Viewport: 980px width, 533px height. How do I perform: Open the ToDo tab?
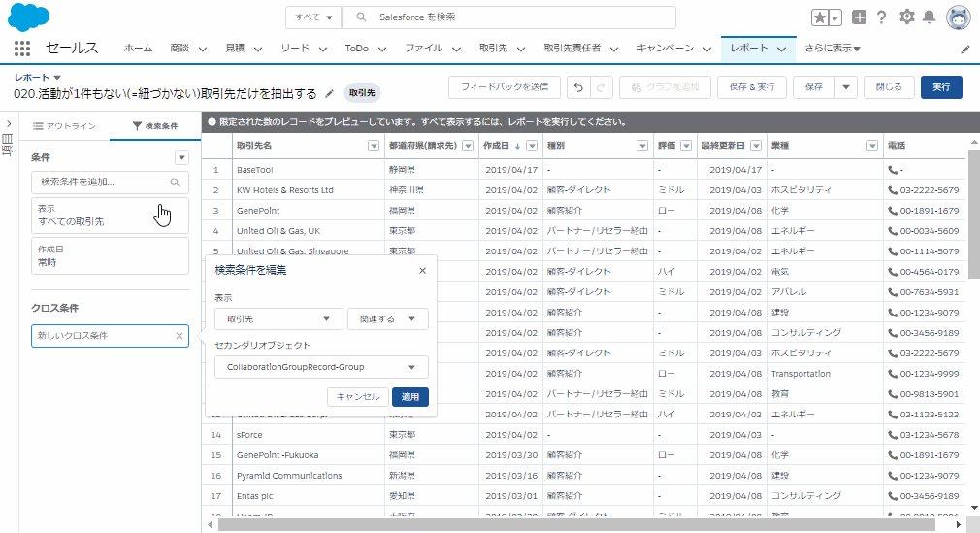click(357, 49)
